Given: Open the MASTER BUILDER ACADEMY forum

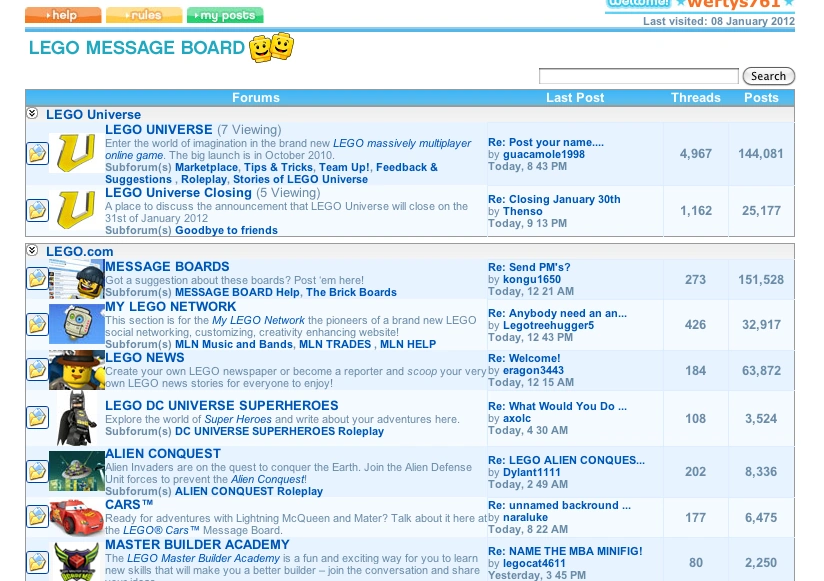Looking at the screenshot, I should click(197, 544).
